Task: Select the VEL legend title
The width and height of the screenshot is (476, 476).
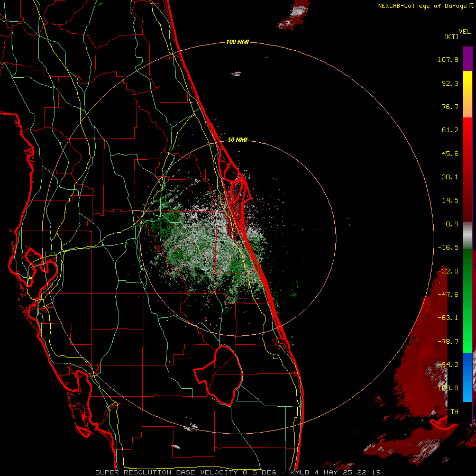Action: click(x=464, y=32)
